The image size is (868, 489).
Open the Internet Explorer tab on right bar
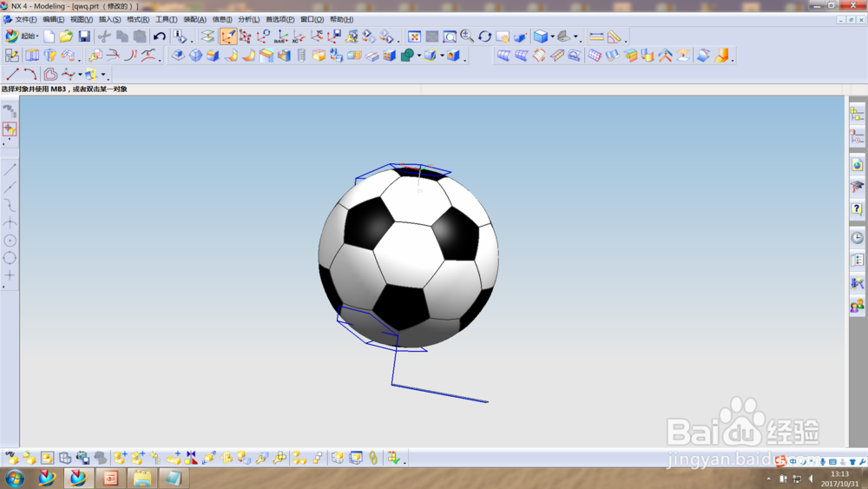point(857,165)
